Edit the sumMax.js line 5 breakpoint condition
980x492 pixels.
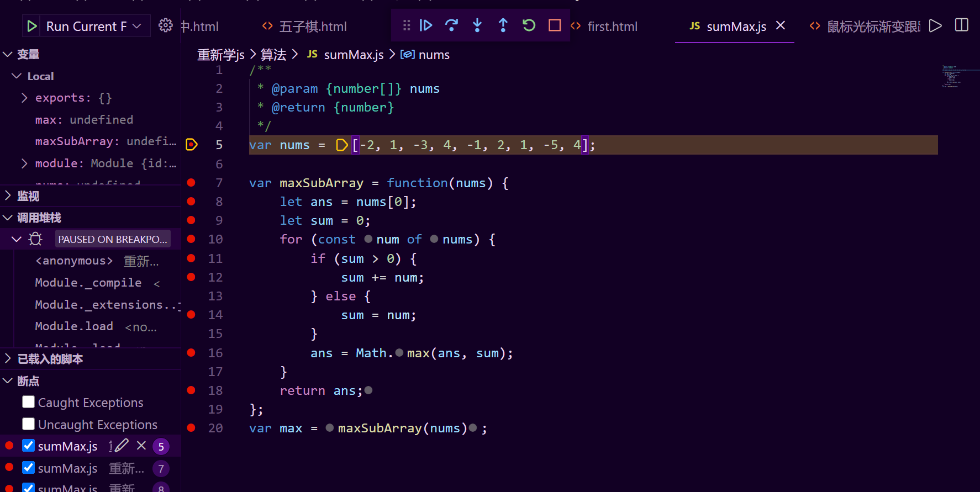tap(122, 446)
